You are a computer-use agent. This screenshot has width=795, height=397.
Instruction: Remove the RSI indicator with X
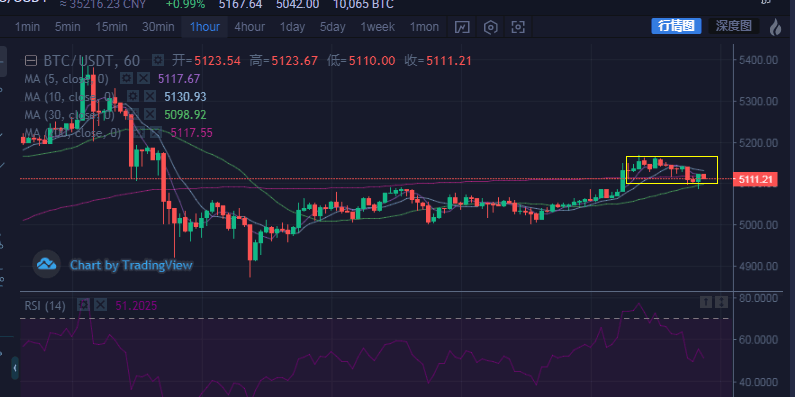click(x=100, y=305)
